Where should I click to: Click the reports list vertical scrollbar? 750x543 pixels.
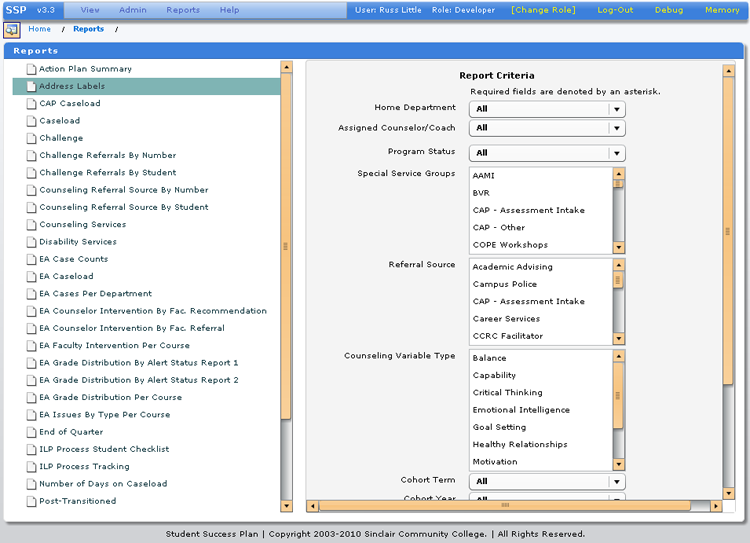[286, 245]
